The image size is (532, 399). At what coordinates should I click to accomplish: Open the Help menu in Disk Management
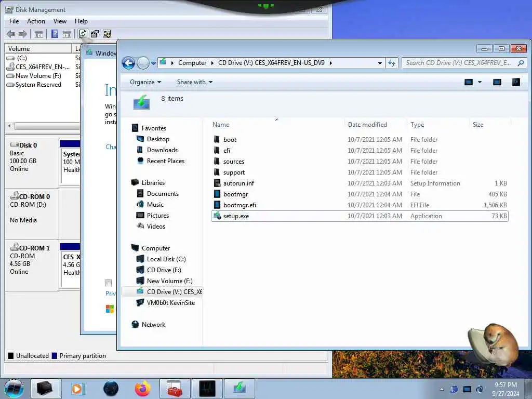click(81, 21)
